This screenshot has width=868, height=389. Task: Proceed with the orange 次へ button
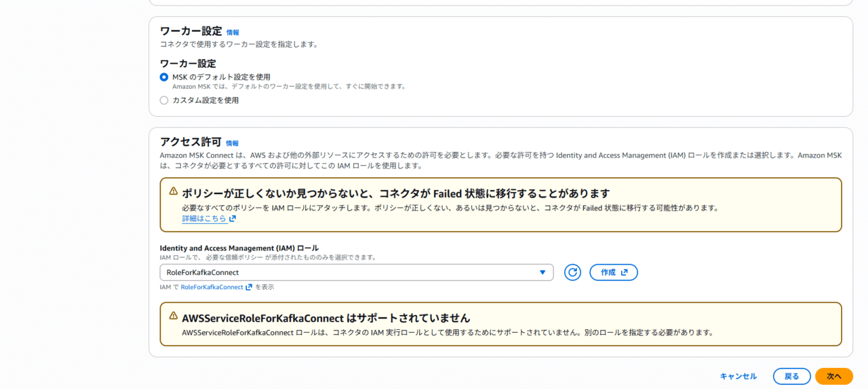pyautogui.click(x=833, y=376)
